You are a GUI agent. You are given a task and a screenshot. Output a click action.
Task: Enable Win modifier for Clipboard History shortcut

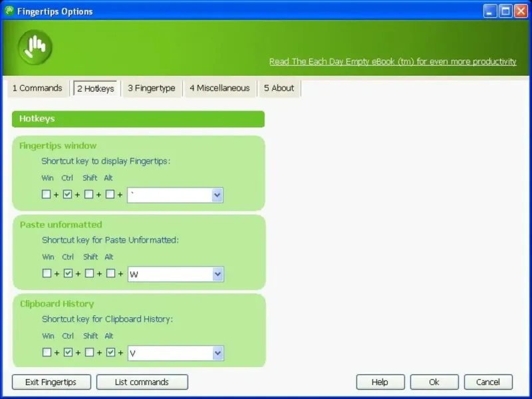pyautogui.click(x=47, y=352)
